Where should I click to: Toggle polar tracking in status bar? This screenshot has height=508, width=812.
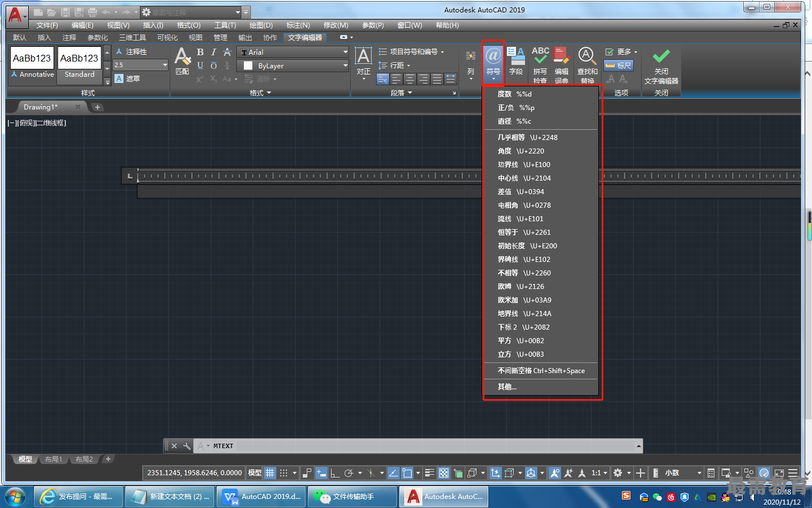(349, 473)
